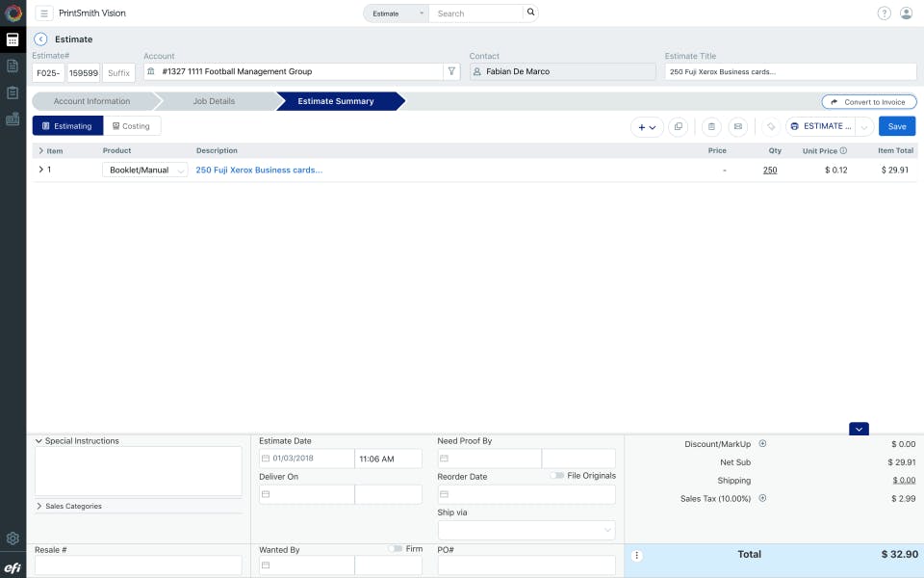924x578 pixels.
Task: Enable the Firm toggle
Action: 395,549
